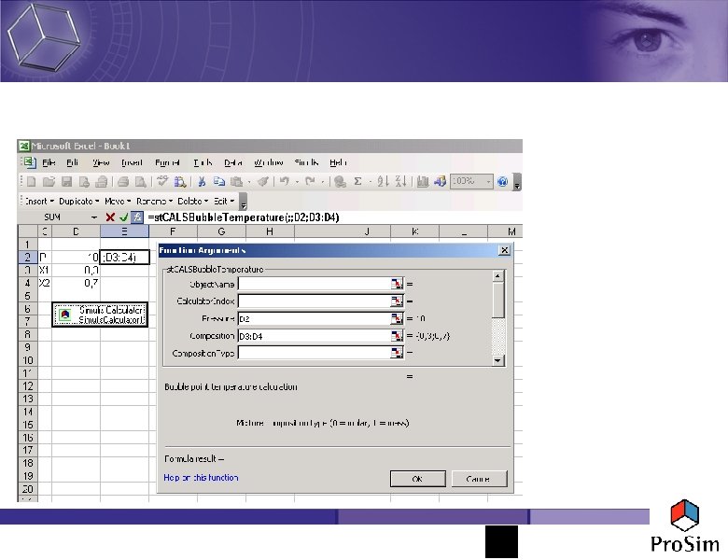Click the Sort Descending icon

click(x=400, y=182)
